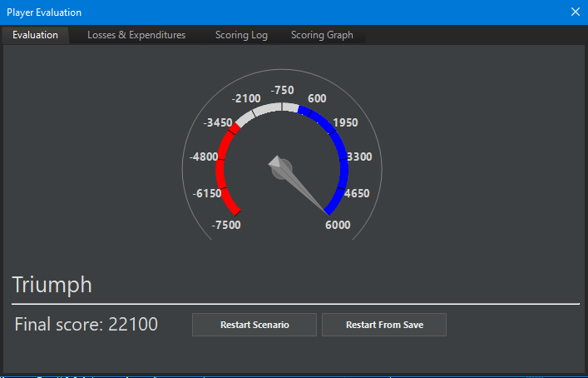Image resolution: width=588 pixels, height=378 pixels.
Task: Click the 'Triumph' result heading
Action: pos(52,285)
